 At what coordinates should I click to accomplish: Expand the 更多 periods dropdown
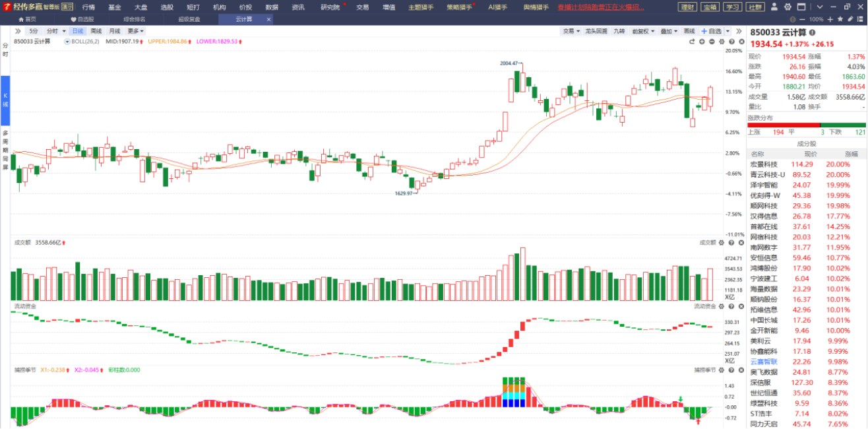coord(135,31)
